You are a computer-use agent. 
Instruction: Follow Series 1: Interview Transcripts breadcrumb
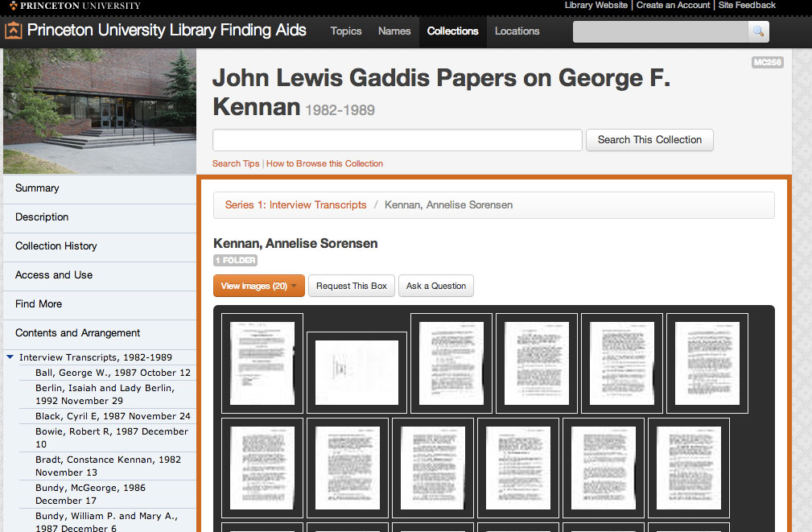pyautogui.click(x=295, y=205)
